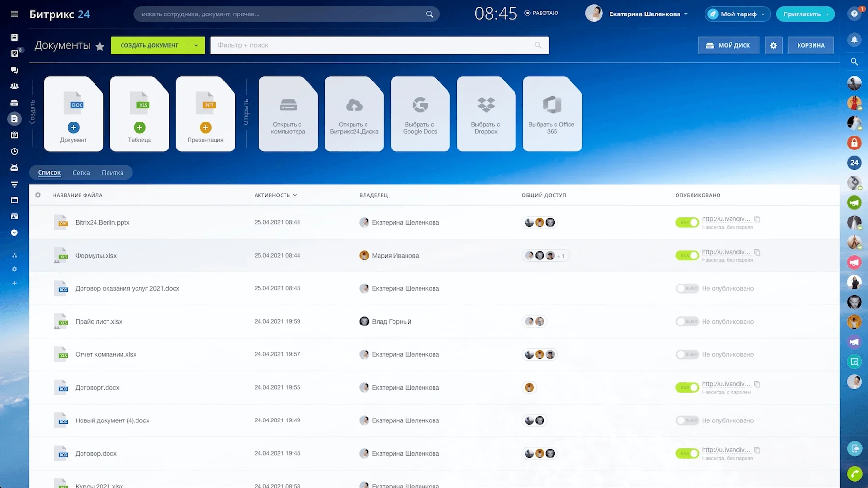The height and width of the screenshot is (488, 868).
Task: Disable publishing for Формулы.xlsx
Action: [687, 256]
